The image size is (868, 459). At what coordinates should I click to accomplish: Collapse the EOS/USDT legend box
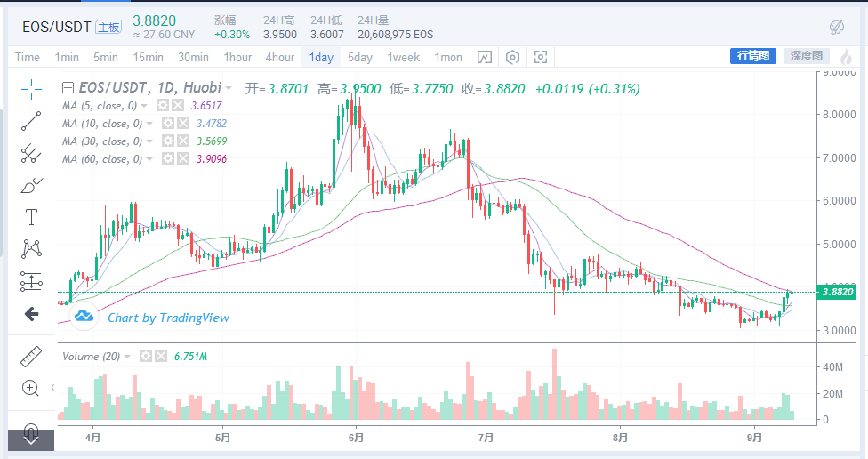[x=68, y=87]
